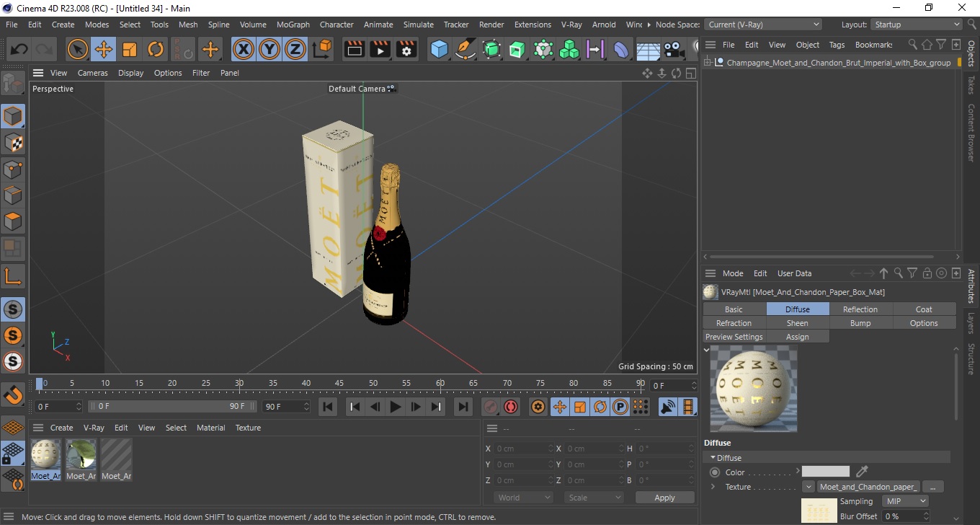This screenshot has width=980, height=525.
Task: Select Champagne_Moet_and_Chandon group in Objects
Action: 839,63
